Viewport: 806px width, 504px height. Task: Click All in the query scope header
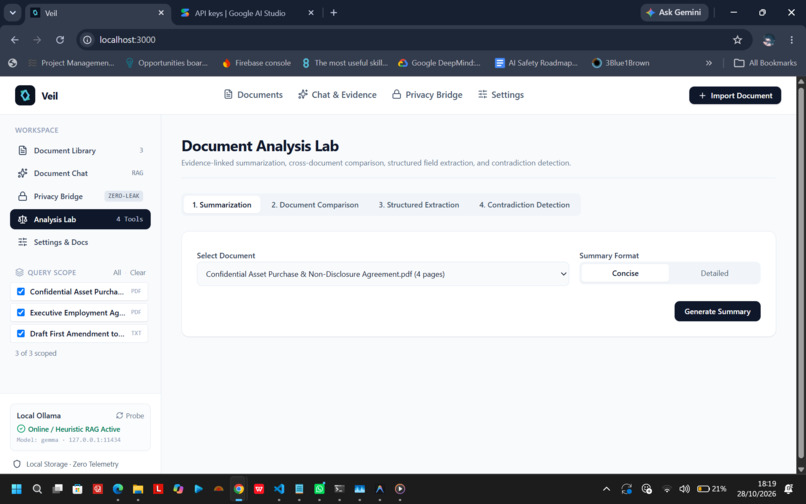point(117,273)
